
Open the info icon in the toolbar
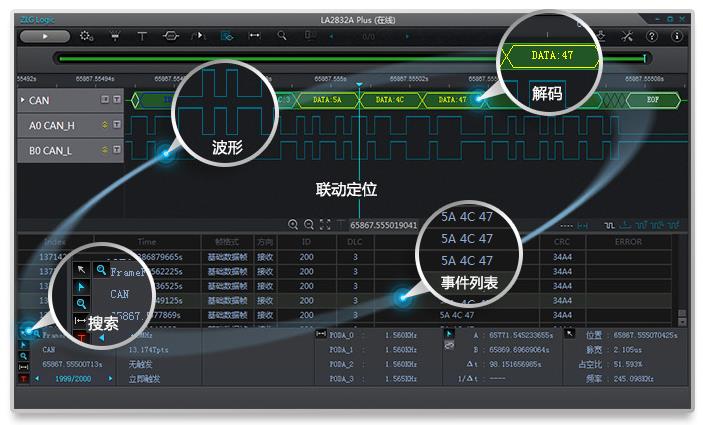pyautogui.click(x=677, y=36)
